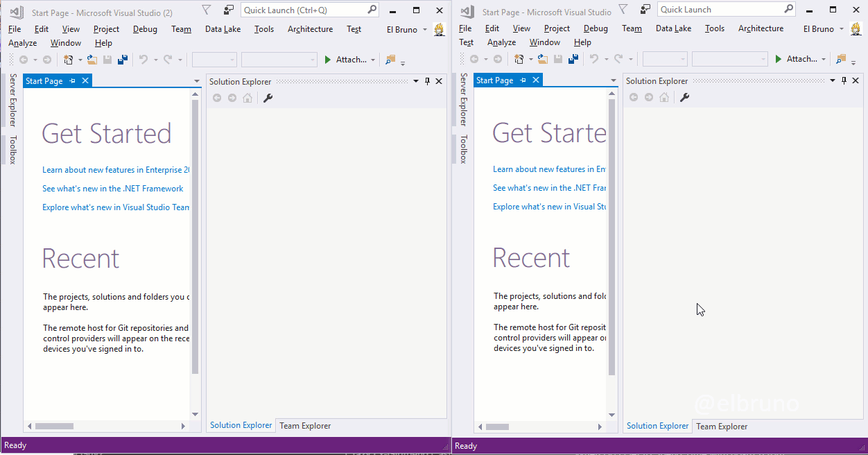Open Architecture menu in right window
The width and height of the screenshot is (868, 455).
761,28
